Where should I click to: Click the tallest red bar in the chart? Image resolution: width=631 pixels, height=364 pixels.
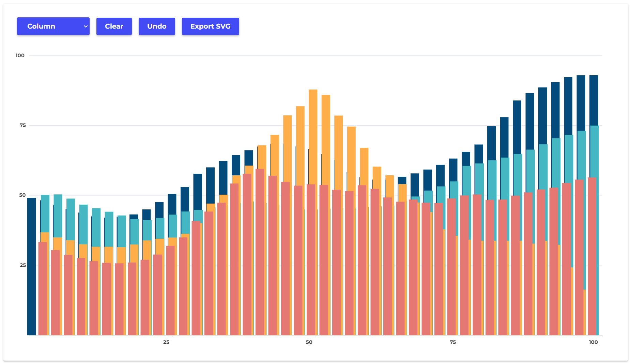(260, 252)
